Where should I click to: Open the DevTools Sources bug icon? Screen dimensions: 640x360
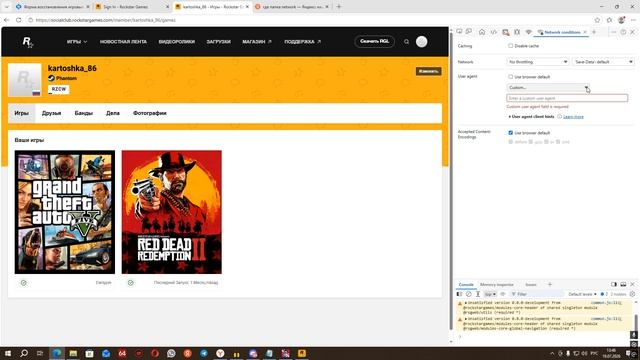(x=517, y=32)
